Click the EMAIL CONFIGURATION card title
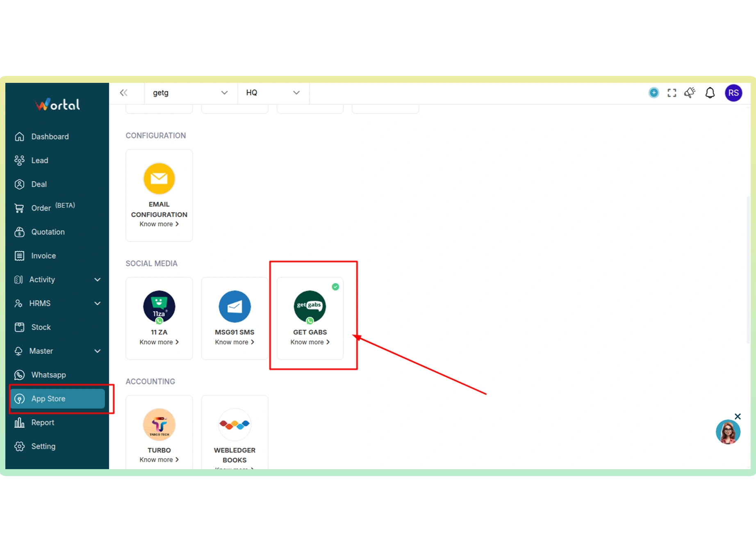The image size is (756, 552). [x=159, y=209]
